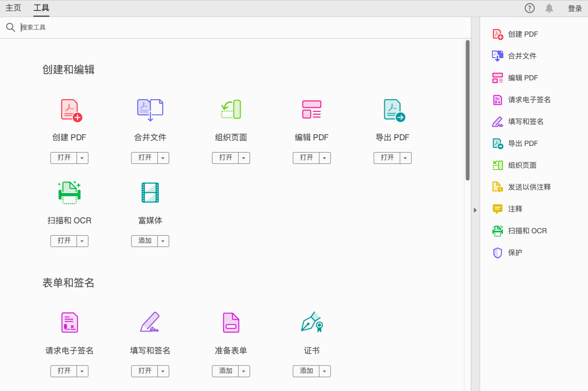Click the 打开 button under 合并文件
The height and width of the screenshot is (391, 588).
145,158
